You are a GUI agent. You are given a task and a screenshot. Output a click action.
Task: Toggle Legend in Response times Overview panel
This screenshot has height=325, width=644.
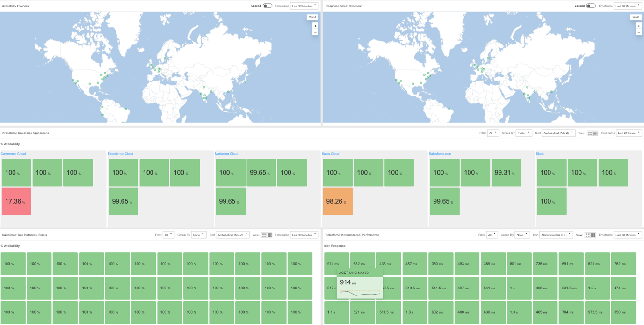coord(591,6)
